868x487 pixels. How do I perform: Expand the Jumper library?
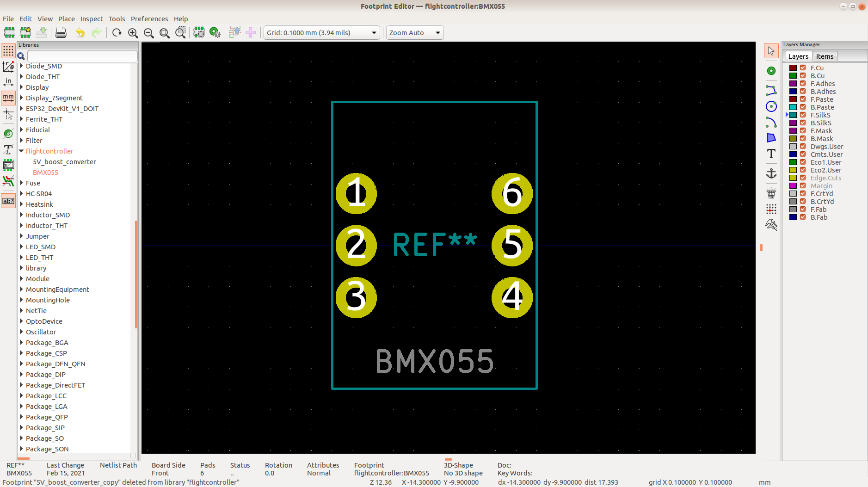coord(21,236)
